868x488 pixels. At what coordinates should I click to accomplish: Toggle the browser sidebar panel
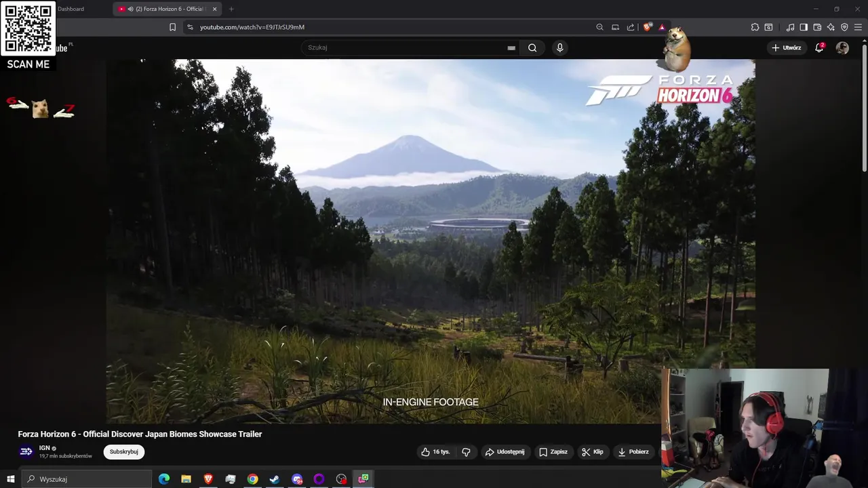[x=804, y=27]
